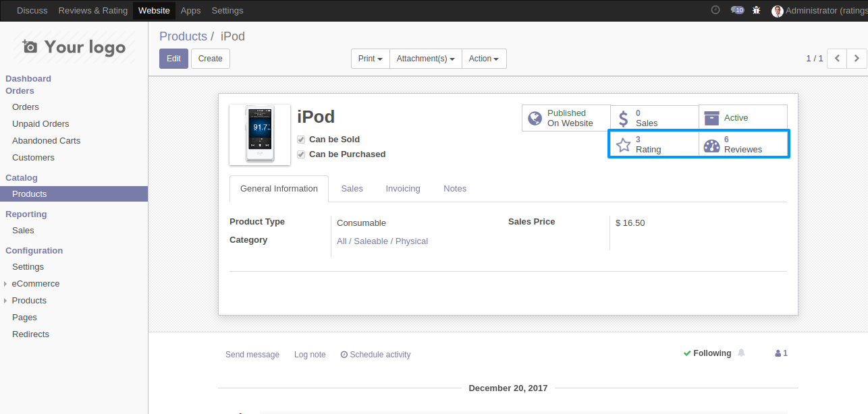Image resolution: width=868 pixels, height=414 pixels.
Task: Open the Print dropdown
Action: [x=371, y=59]
